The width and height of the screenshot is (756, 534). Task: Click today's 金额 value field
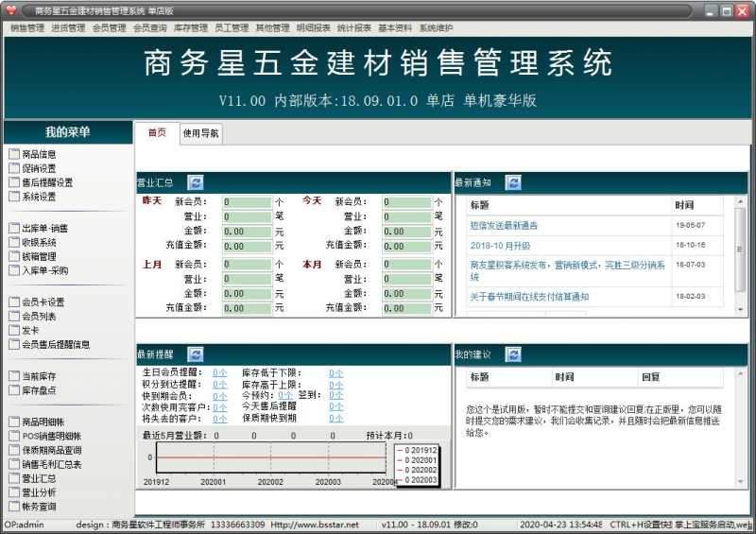pyautogui.click(x=407, y=232)
